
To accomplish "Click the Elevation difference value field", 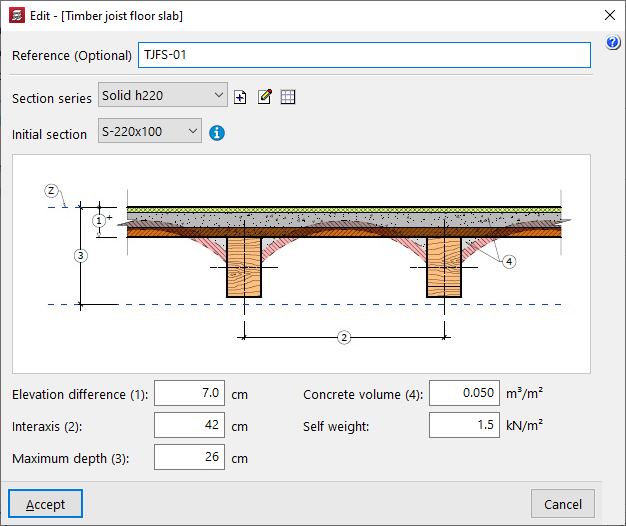I will click(x=190, y=394).
